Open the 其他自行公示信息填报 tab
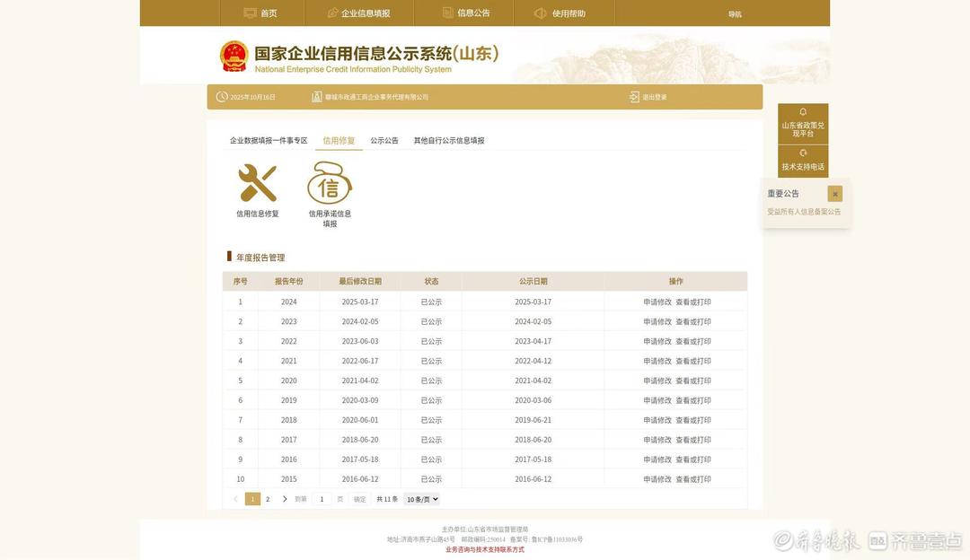The height and width of the screenshot is (560, 970). [x=449, y=140]
